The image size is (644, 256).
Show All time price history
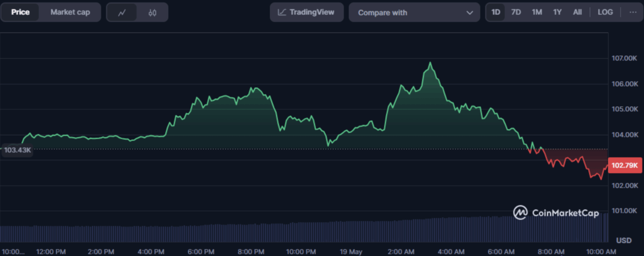577,12
